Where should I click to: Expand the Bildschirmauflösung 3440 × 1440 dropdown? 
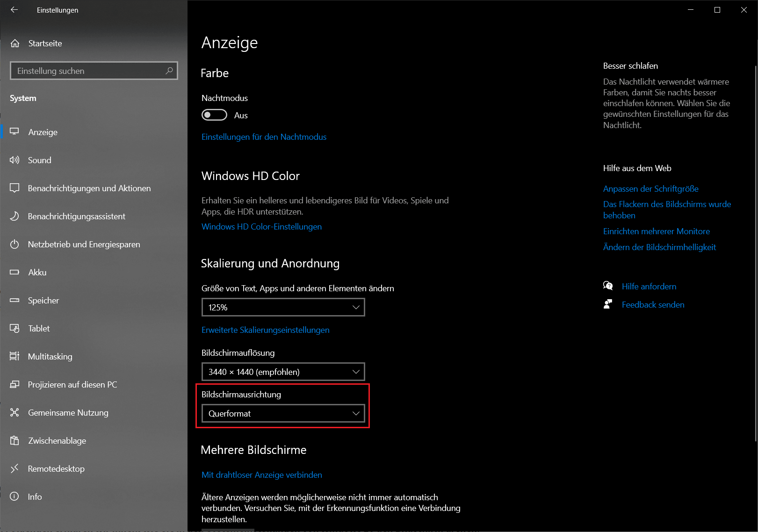283,372
